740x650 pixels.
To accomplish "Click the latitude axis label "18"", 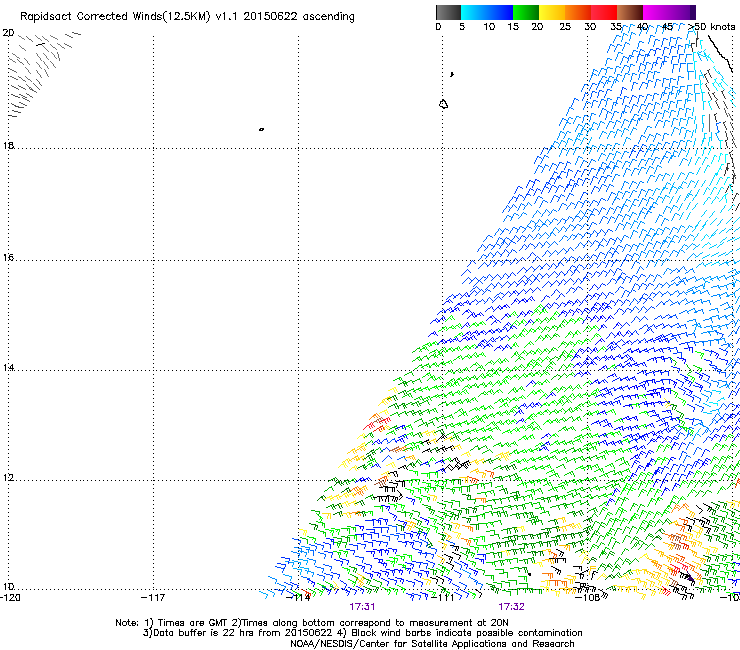I will (8, 145).
